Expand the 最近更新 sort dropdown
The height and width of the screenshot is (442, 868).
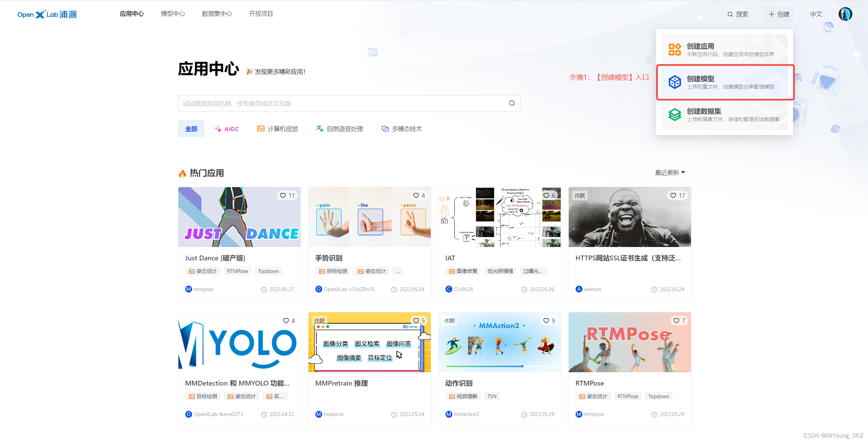click(x=670, y=172)
